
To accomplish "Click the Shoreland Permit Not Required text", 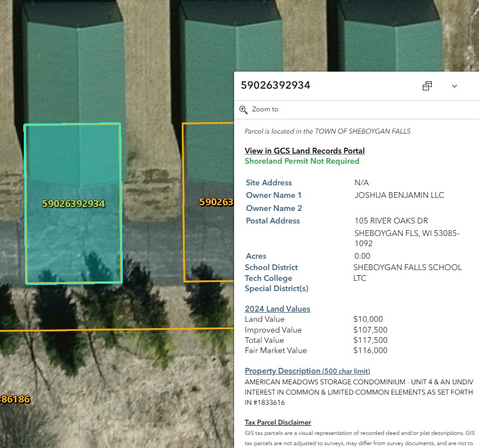I will (302, 161).
